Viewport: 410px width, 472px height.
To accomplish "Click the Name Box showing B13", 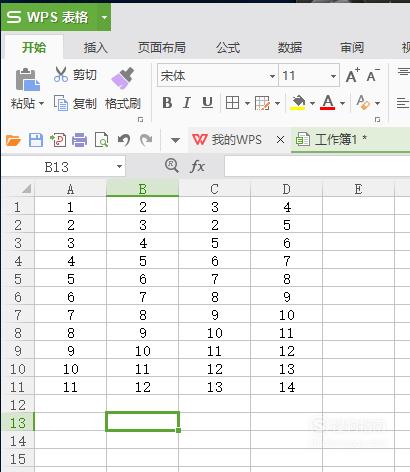I will point(57,167).
